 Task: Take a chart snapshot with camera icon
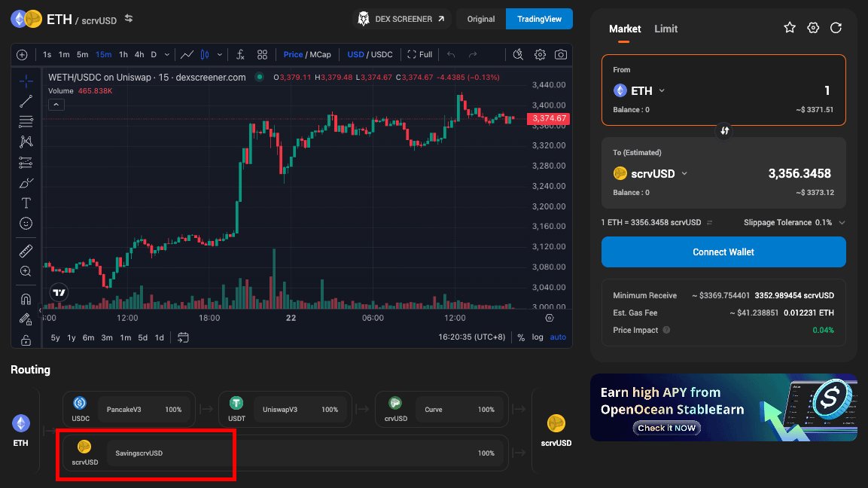[x=561, y=54]
